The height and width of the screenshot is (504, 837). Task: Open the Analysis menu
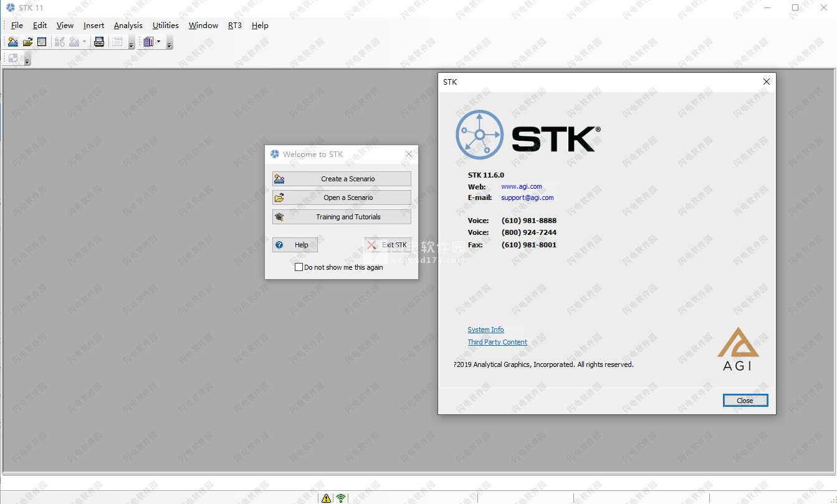click(128, 26)
